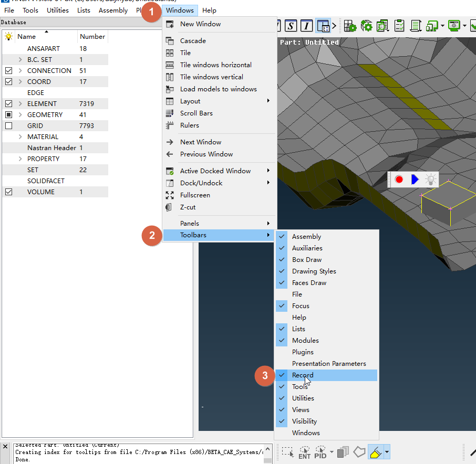476x464 pixels.
Task: Click the document search magnifier icon
Action: (x=383, y=26)
